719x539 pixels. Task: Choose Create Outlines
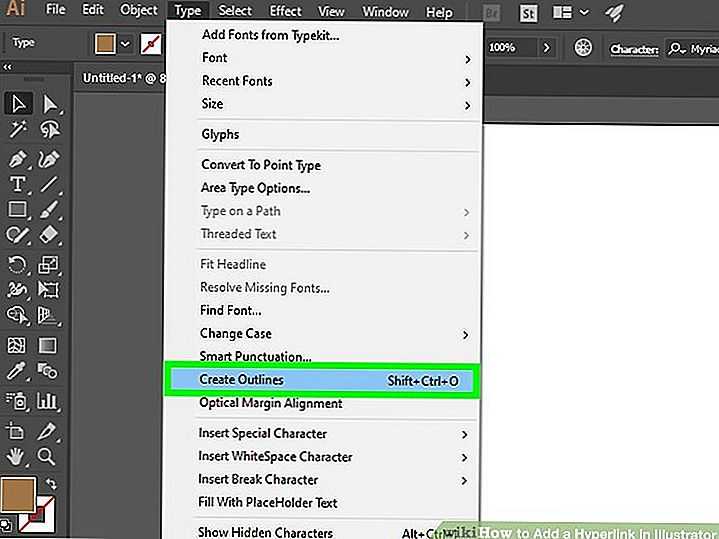tap(322, 380)
